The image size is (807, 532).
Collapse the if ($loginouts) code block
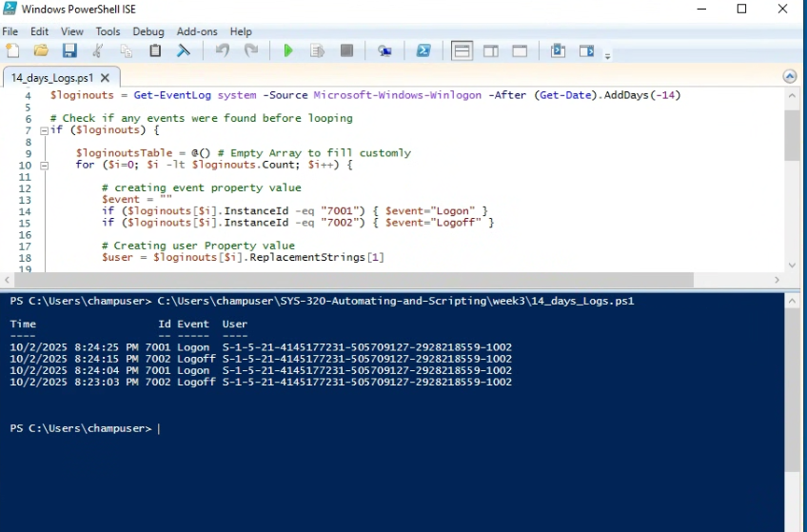43,130
